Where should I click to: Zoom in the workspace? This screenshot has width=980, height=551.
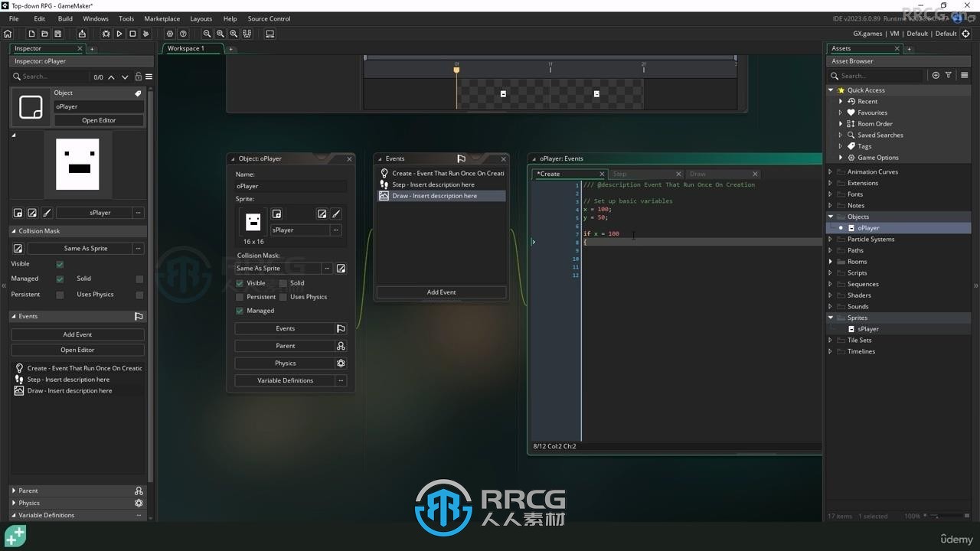[x=234, y=34]
